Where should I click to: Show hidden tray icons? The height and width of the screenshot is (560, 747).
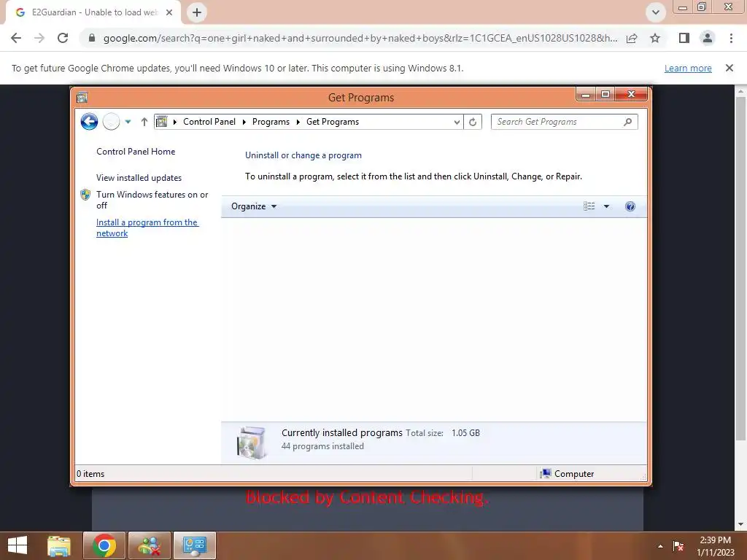[x=660, y=546]
